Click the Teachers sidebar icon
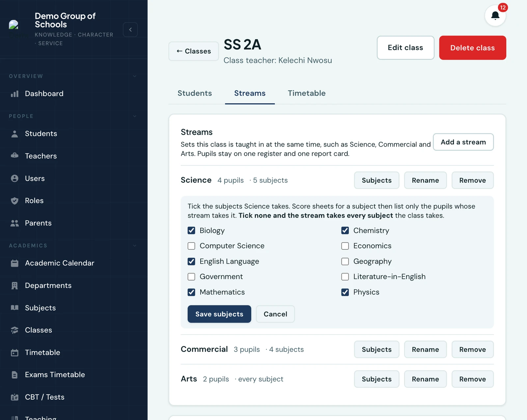 click(14, 156)
